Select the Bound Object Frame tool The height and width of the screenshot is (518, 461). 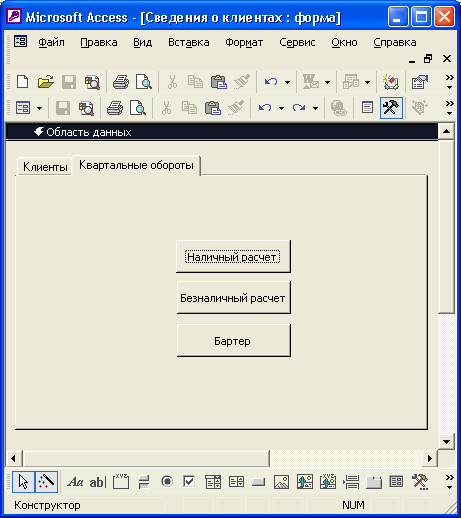click(x=328, y=482)
